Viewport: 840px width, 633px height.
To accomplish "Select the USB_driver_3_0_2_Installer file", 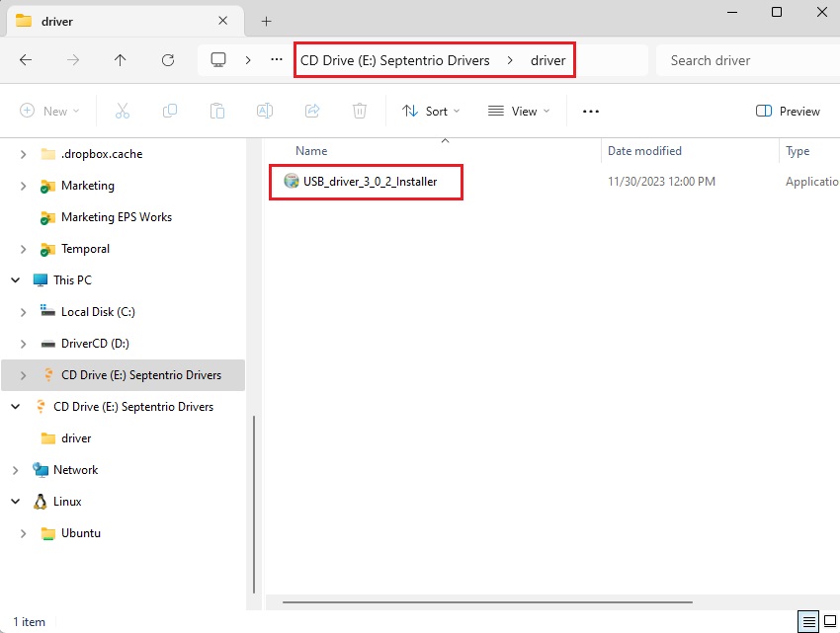I will tap(370, 181).
